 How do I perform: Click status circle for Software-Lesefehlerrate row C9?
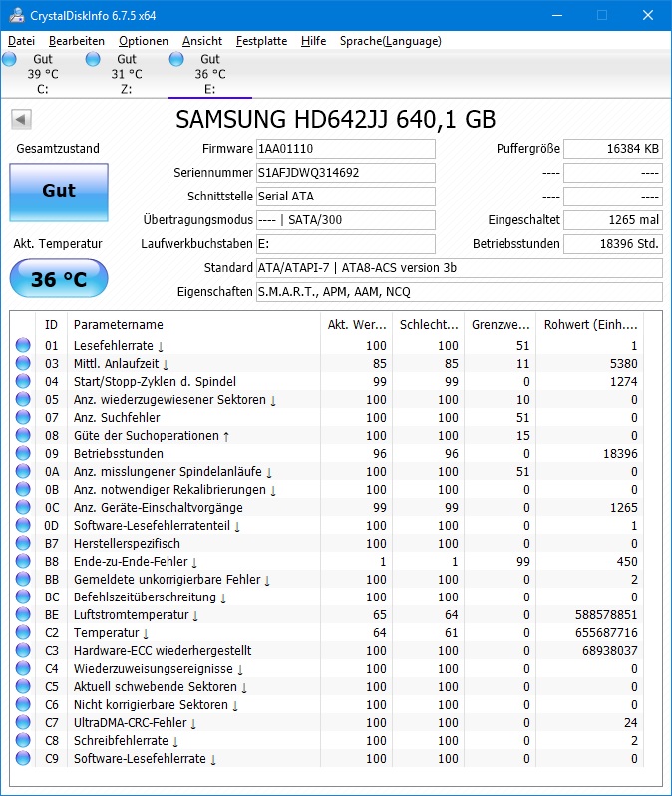23,758
